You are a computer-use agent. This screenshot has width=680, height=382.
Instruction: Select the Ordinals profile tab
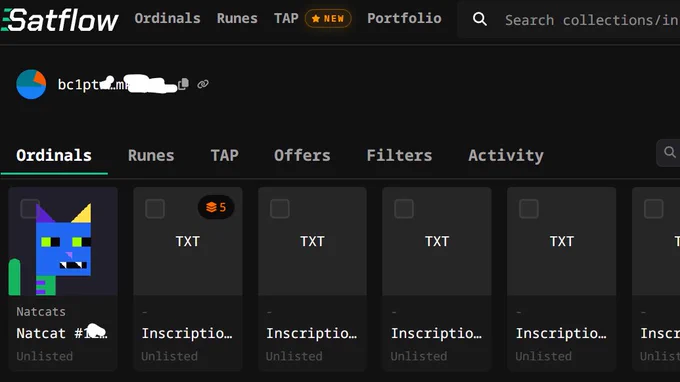tap(54, 155)
